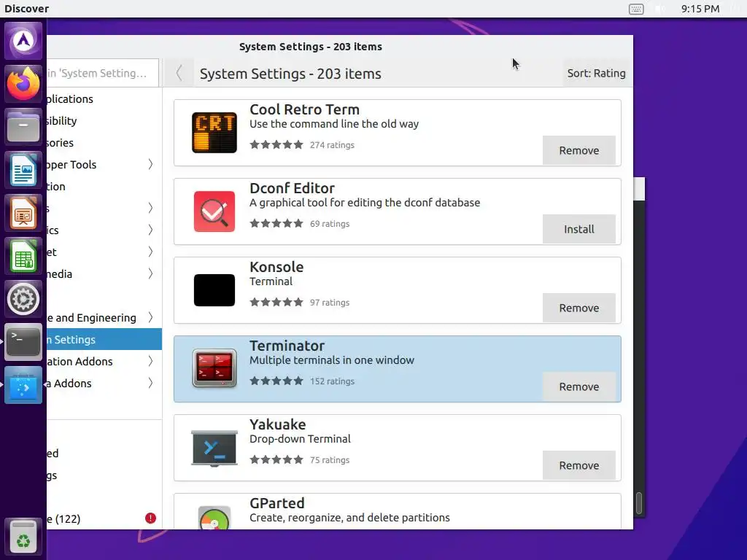
Task: Click the search field in 'System Settings'
Action: [102, 74]
